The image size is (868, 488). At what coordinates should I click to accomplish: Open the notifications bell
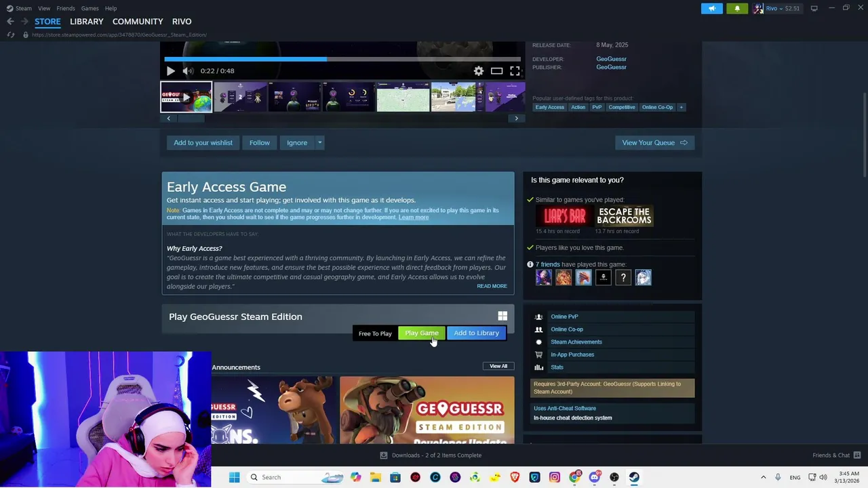(737, 8)
